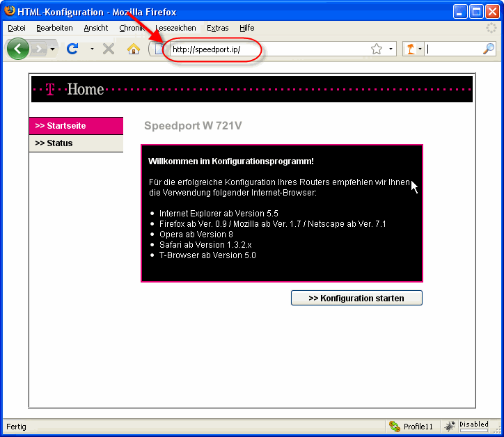Expand the search engine selector dropdown

pos(420,49)
